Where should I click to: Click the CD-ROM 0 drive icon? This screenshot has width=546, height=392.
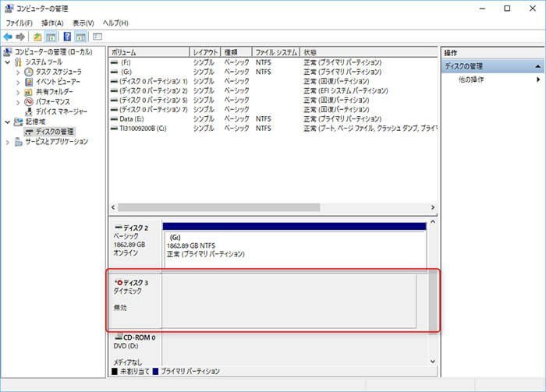[x=119, y=337]
